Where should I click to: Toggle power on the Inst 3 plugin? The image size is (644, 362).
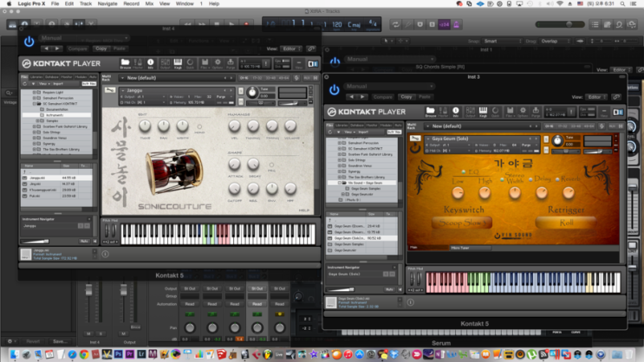(334, 89)
